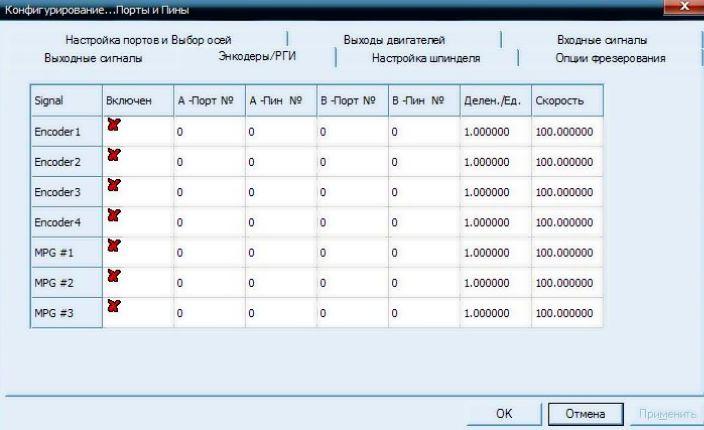Click Encoder3 Делен./Ед. value cell
Screen dimensions: 704x430
tap(494, 192)
